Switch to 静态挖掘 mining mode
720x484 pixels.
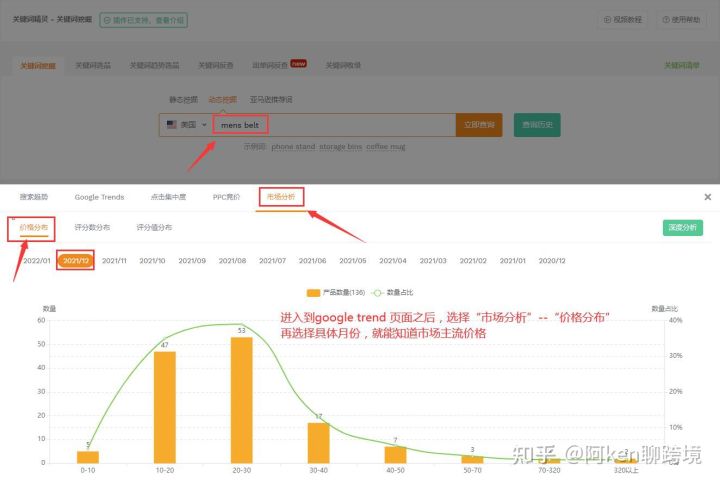(x=183, y=99)
